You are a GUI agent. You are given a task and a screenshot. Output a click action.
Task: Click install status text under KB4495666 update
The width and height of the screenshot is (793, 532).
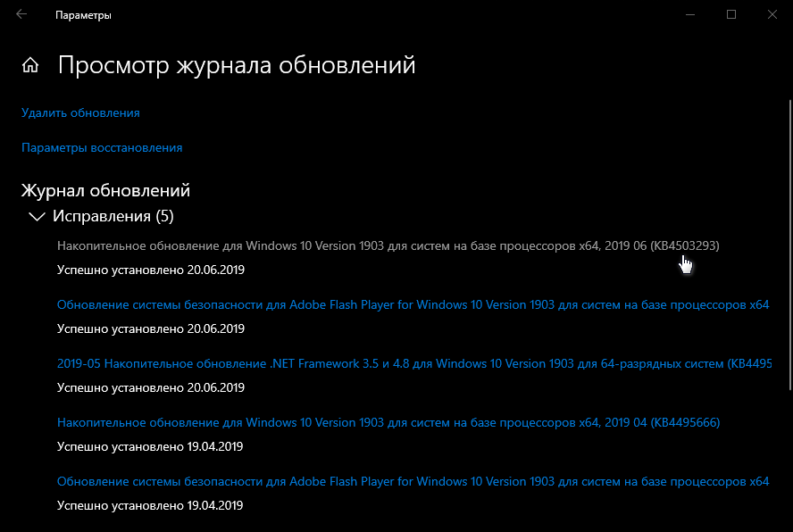point(150,446)
